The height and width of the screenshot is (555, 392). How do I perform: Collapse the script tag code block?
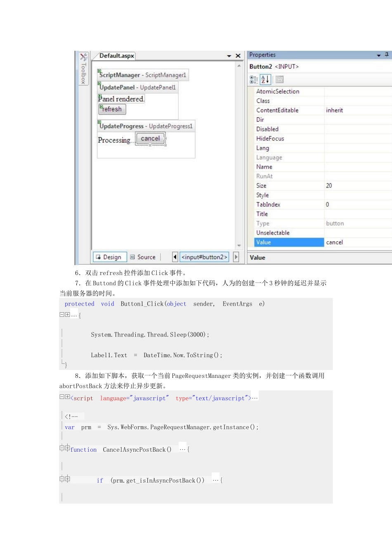click(62, 397)
